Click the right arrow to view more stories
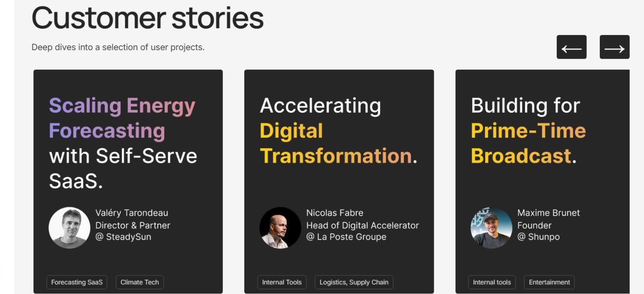The width and height of the screenshot is (644, 294). click(614, 47)
